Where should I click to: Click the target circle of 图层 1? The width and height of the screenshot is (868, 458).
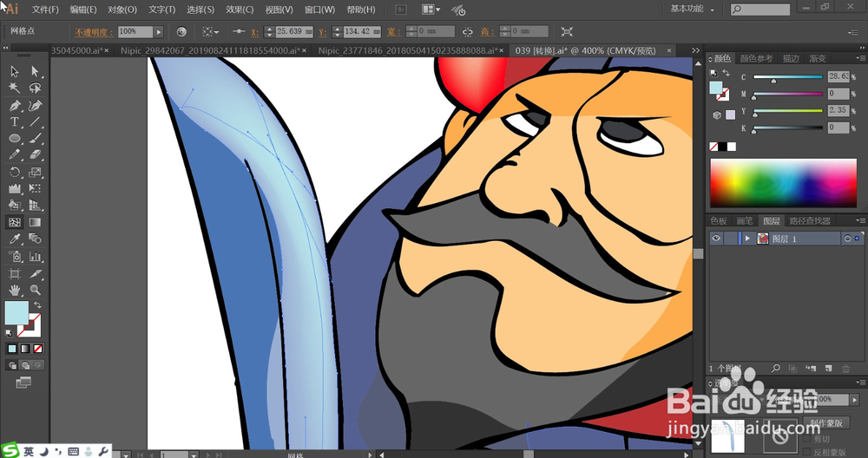click(x=847, y=239)
